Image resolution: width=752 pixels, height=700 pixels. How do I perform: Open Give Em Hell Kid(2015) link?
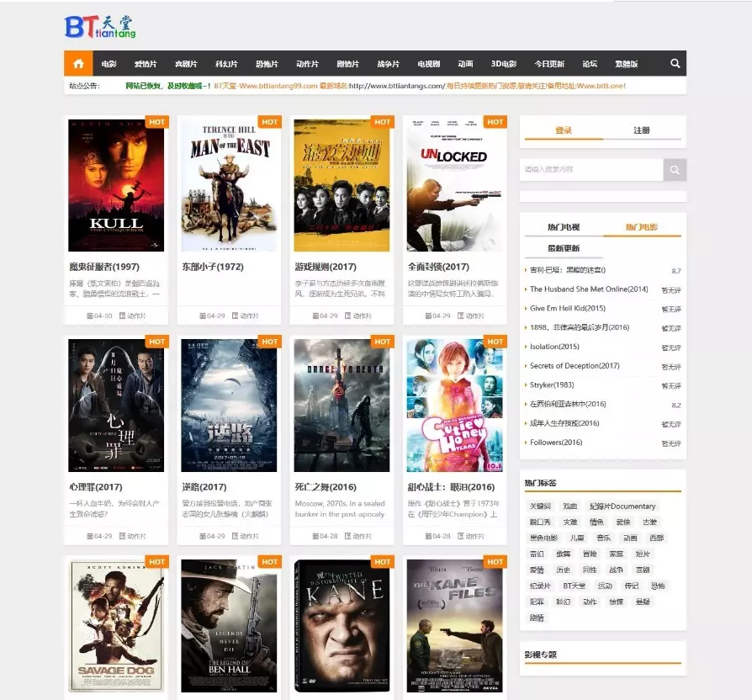568,309
